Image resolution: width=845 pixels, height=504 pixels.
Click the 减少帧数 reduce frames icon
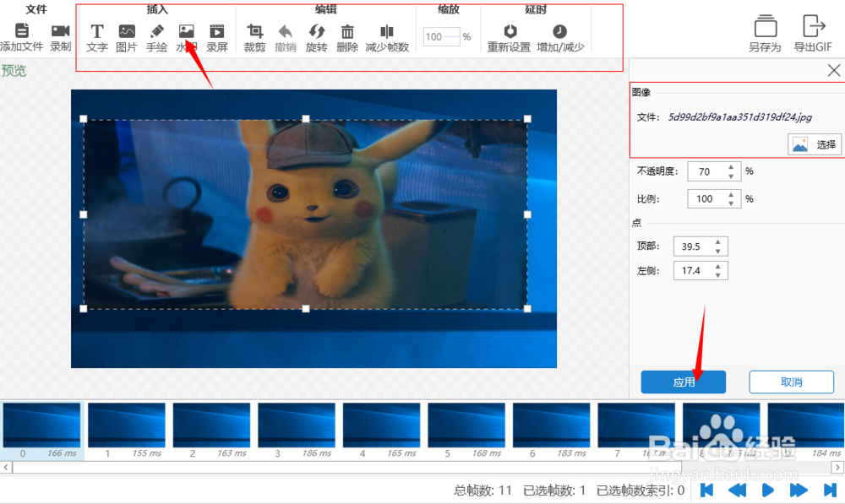[387, 31]
